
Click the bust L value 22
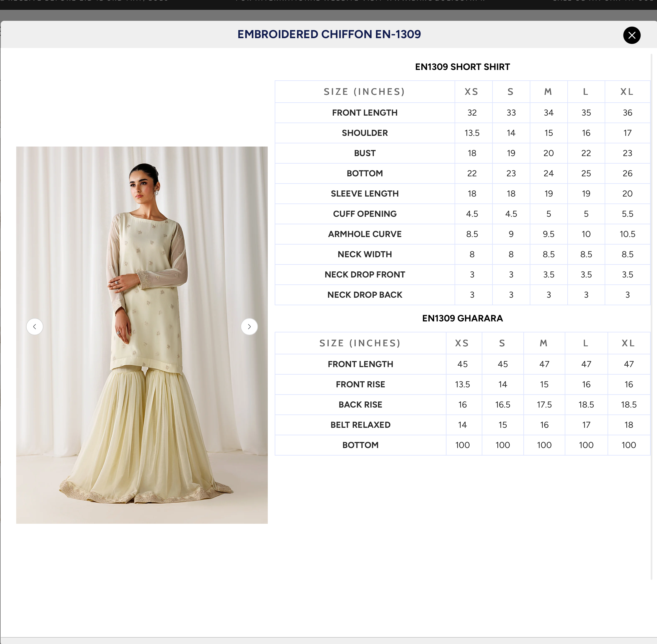point(586,153)
